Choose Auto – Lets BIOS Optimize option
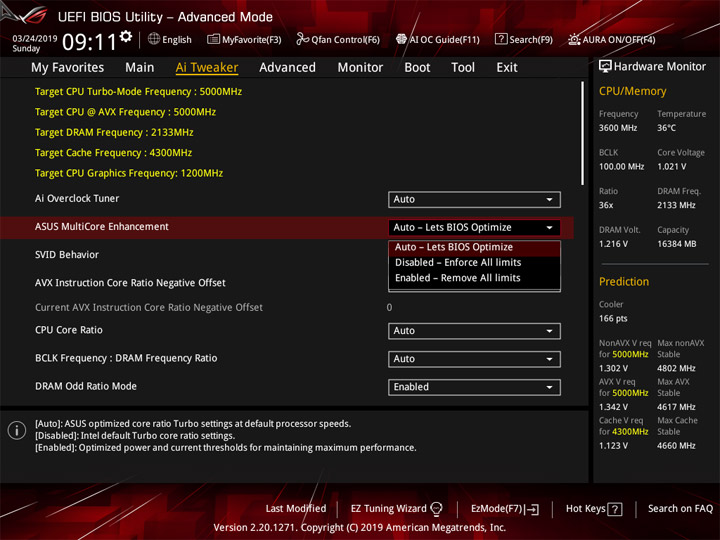The width and height of the screenshot is (720, 540). coord(474,247)
